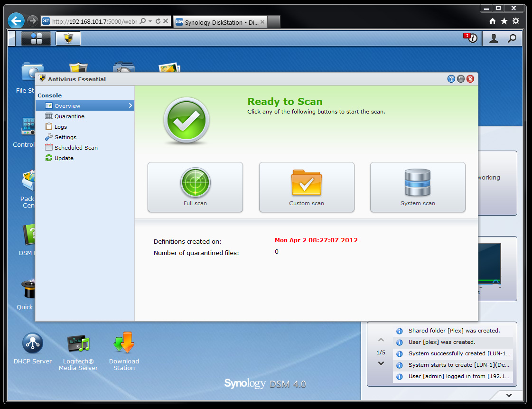This screenshot has width=532, height=409.
Task: Select 'System successfully created [LUN-1' entry
Action: [453, 353]
